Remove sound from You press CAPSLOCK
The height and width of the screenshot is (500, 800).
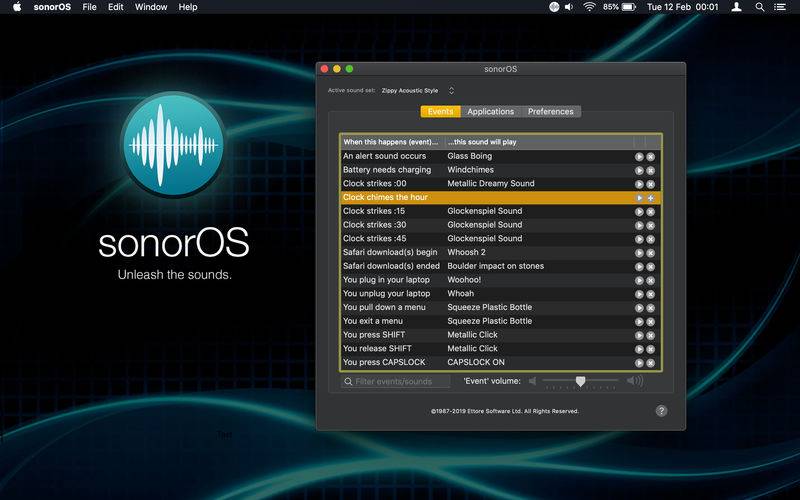tap(651, 363)
